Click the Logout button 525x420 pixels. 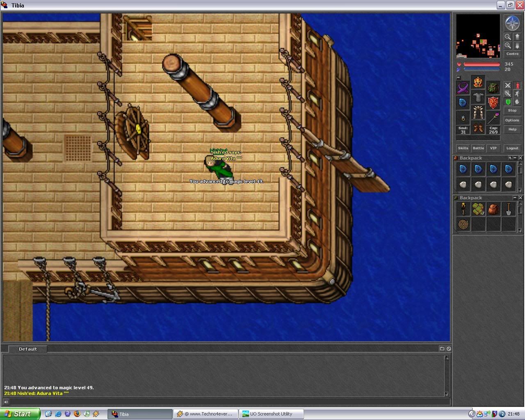tap(512, 148)
